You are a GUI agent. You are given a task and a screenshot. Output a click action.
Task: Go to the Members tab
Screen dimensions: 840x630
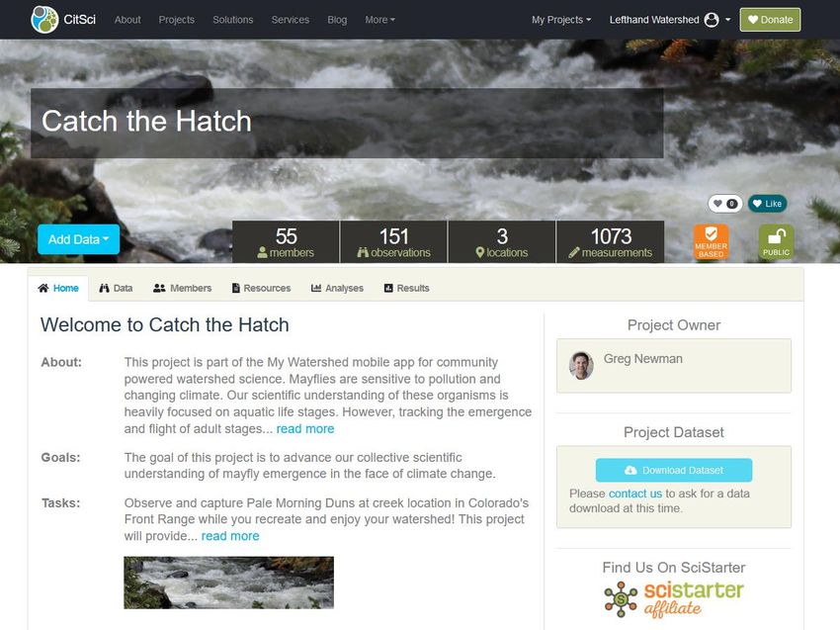[x=182, y=288]
